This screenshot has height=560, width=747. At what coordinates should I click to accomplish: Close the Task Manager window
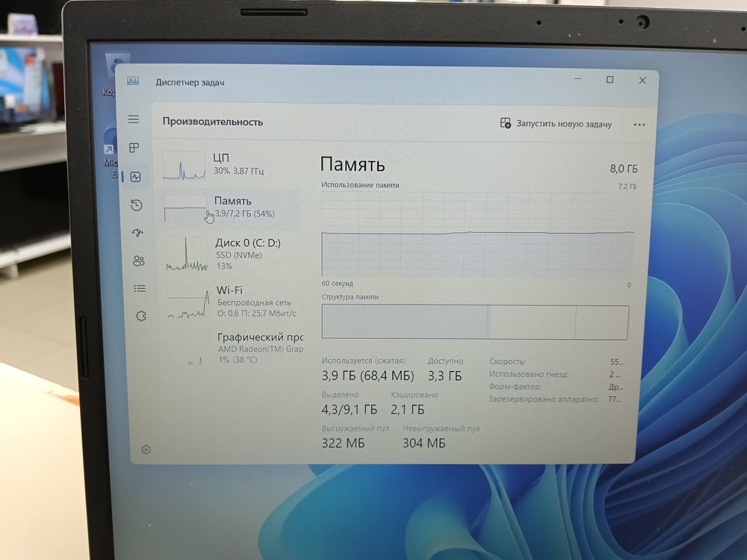pyautogui.click(x=642, y=81)
